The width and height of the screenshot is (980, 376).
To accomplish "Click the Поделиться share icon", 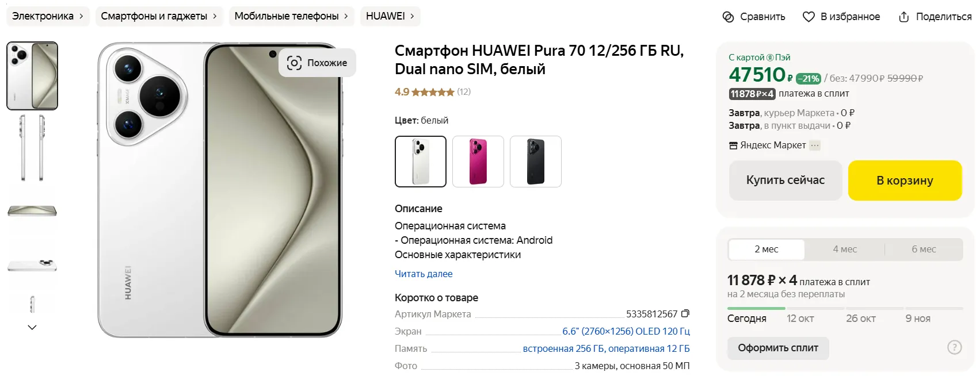I will 904,17.
